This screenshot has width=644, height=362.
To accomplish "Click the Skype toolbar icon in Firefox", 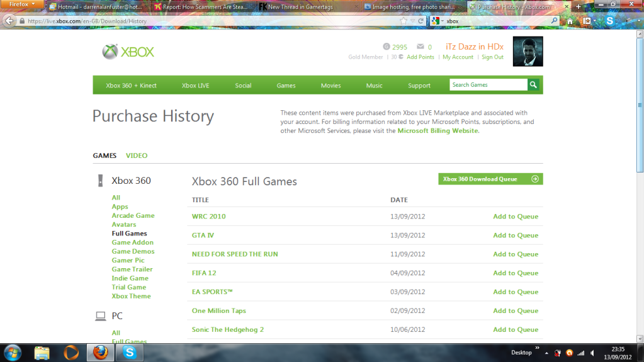I will click(x=609, y=21).
